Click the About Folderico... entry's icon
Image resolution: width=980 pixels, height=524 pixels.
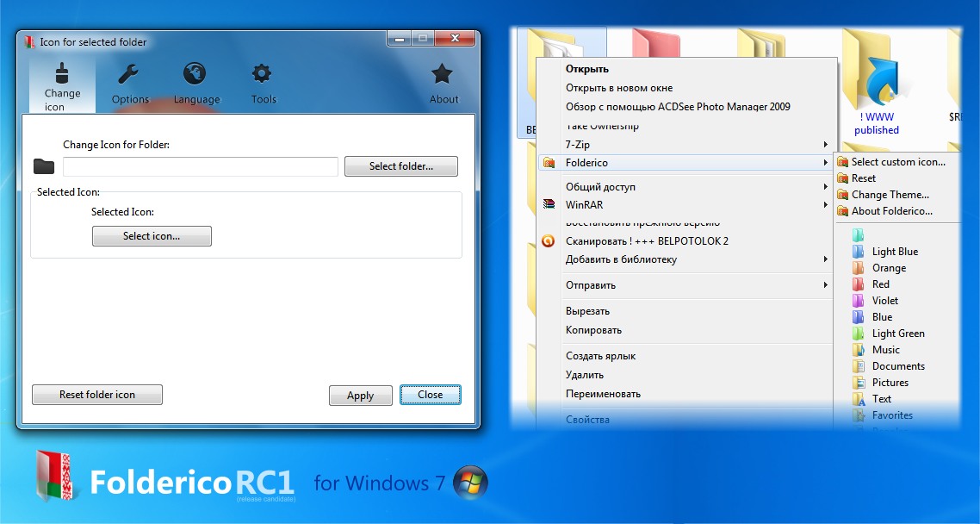coord(842,211)
